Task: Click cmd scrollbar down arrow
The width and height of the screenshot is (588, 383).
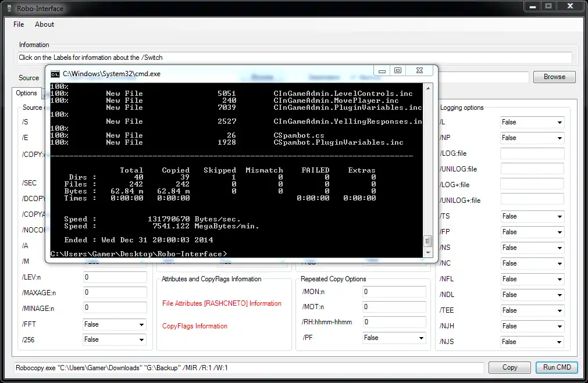Action: (x=427, y=253)
